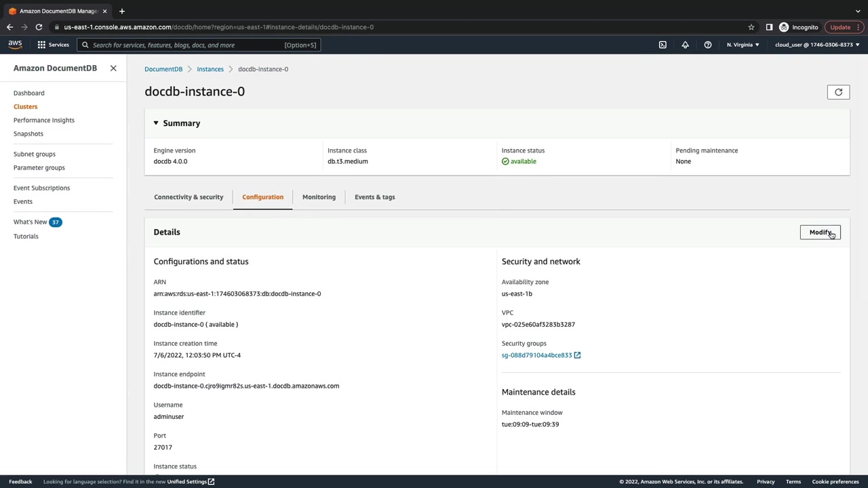Reload the browser page
This screenshot has width=868, height=488.
click(39, 27)
